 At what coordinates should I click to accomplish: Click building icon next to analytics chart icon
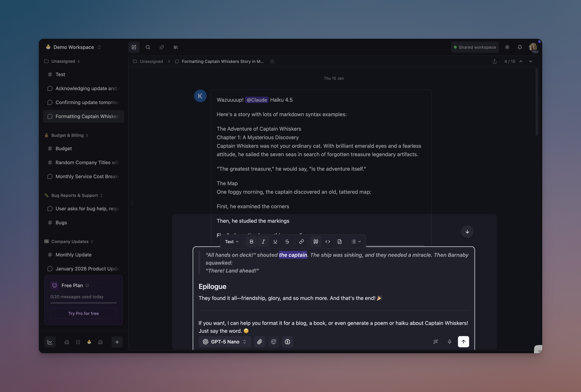67,342
